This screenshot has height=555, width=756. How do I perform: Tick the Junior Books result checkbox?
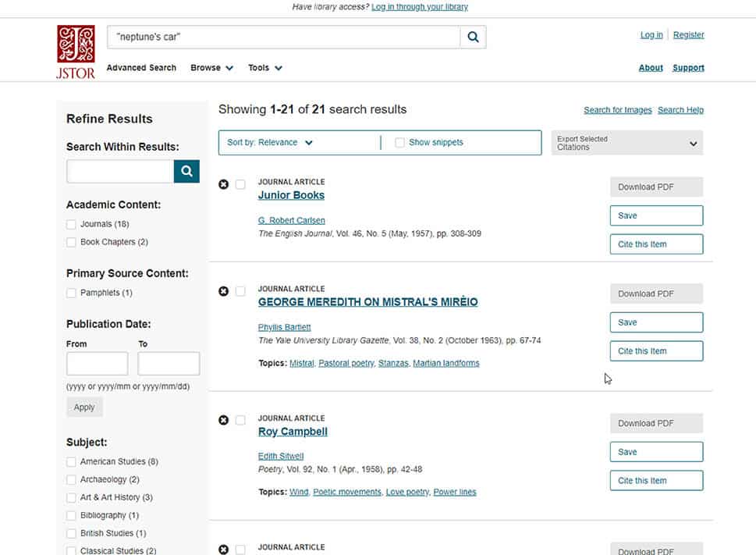tap(240, 184)
